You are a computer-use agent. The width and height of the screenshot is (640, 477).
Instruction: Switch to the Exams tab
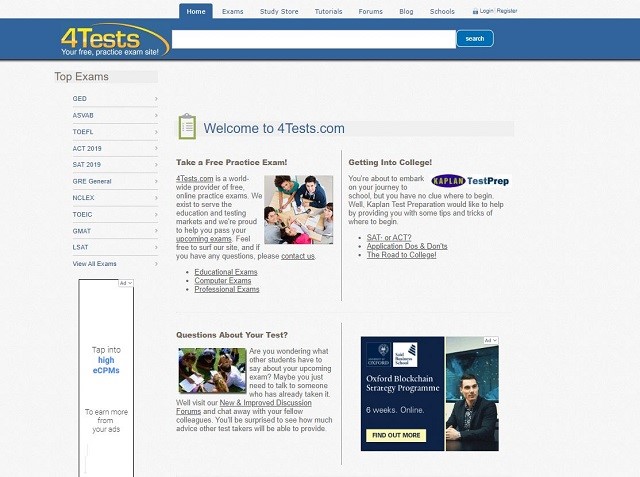pyautogui.click(x=233, y=11)
